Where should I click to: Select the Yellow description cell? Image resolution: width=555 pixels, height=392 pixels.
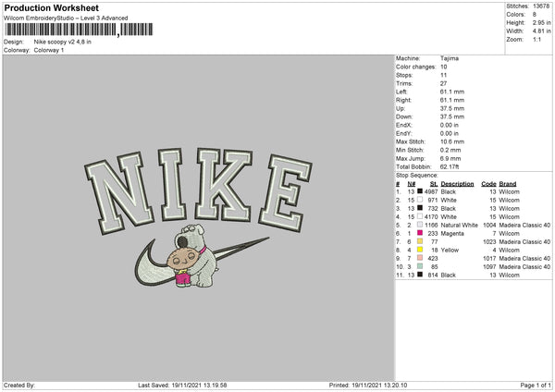coord(450,251)
